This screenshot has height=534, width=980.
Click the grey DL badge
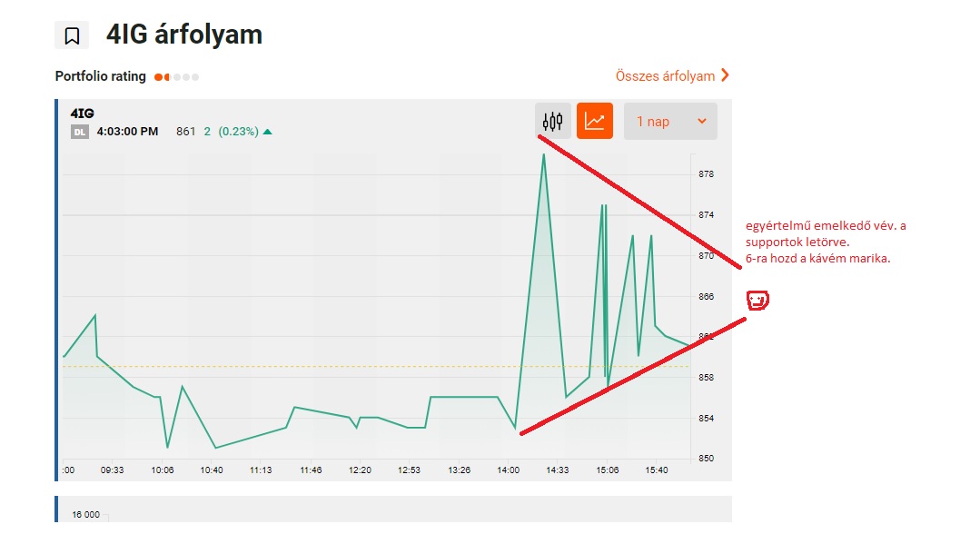[x=80, y=132]
